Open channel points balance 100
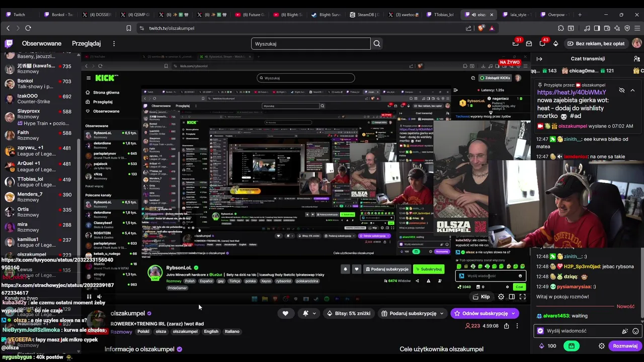Viewport: 644px width, 362px height. [x=547, y=346]
